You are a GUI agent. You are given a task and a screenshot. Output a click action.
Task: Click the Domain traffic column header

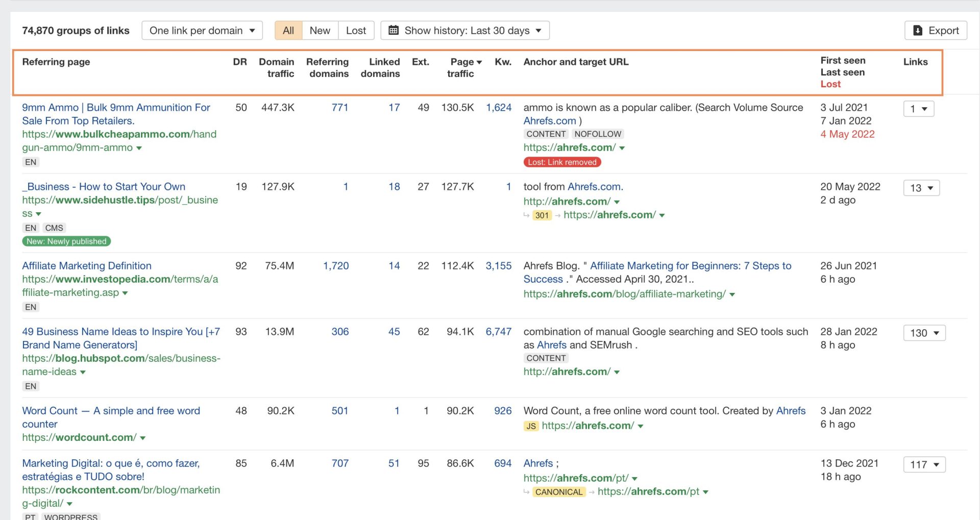277,67
